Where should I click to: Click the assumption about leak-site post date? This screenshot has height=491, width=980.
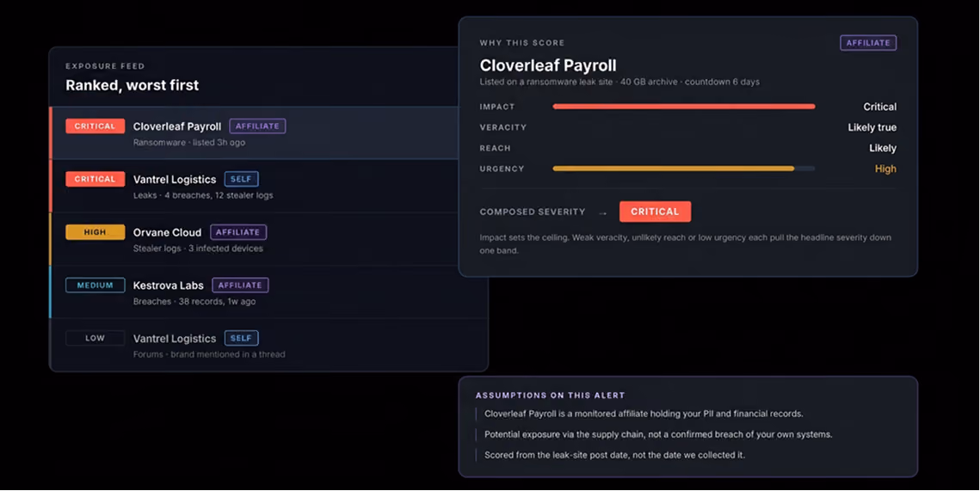pyautogui.click(x=614, y=455)
